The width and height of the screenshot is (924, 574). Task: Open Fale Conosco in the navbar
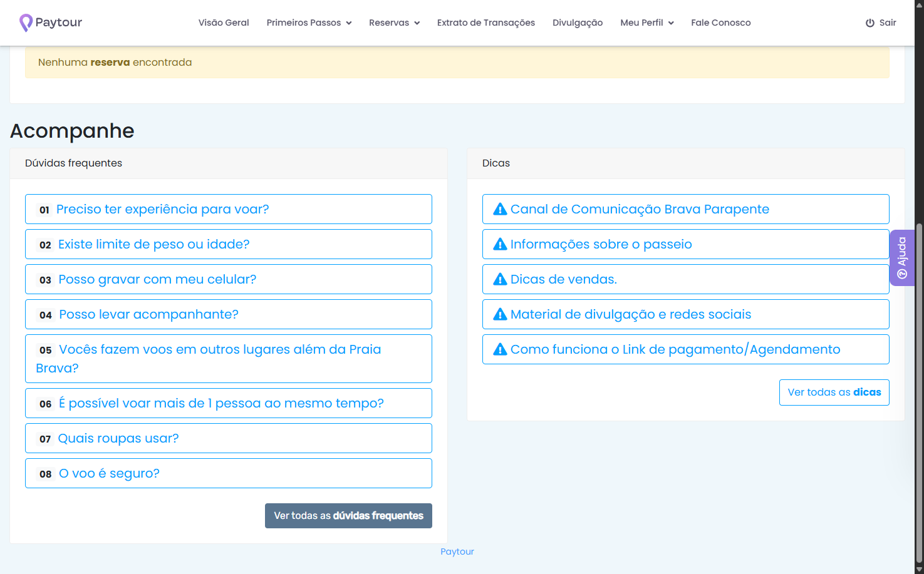click(721, 23)
